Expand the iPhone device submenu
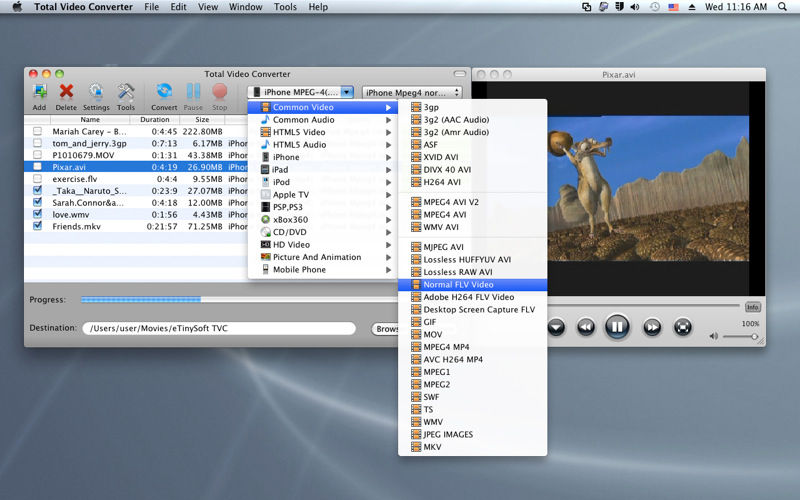This screenshot has height=500, width=800. tap(322, 157)
